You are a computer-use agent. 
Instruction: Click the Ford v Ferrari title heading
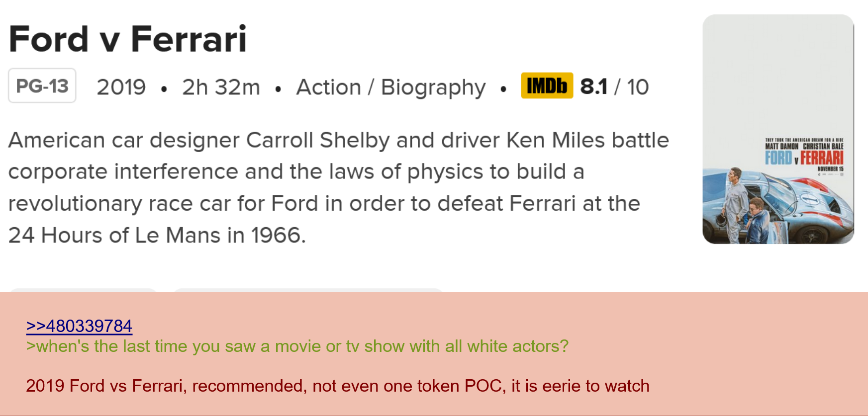point(128,39)
